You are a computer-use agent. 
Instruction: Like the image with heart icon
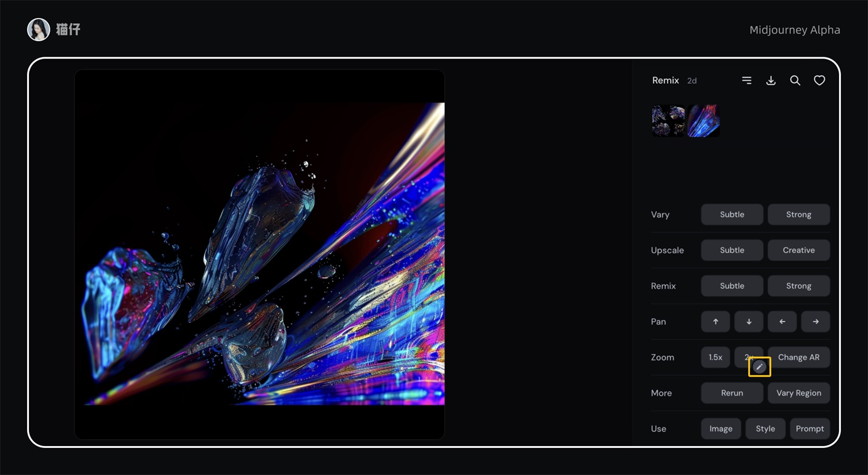(x=819, y=80)
